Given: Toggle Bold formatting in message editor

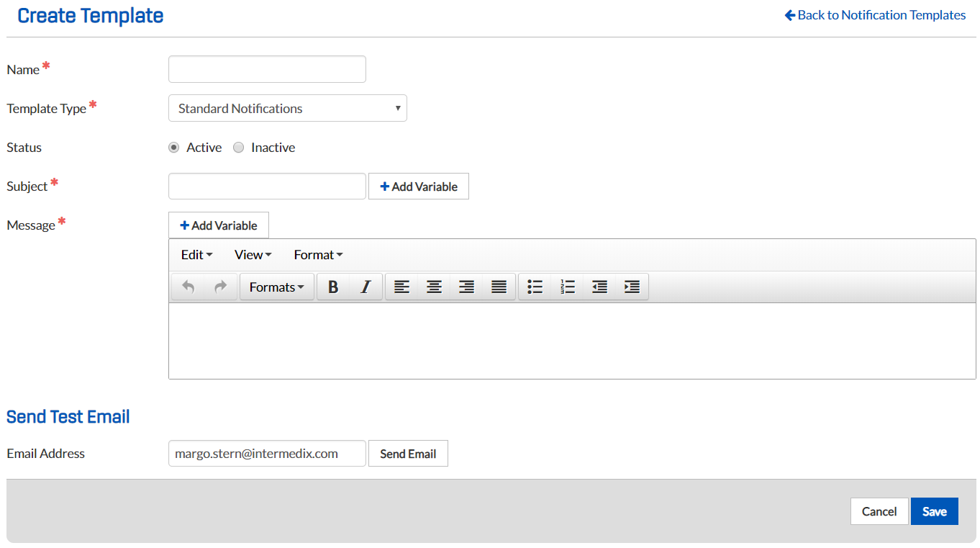Looking at the screenshot, I should (333, 287).
